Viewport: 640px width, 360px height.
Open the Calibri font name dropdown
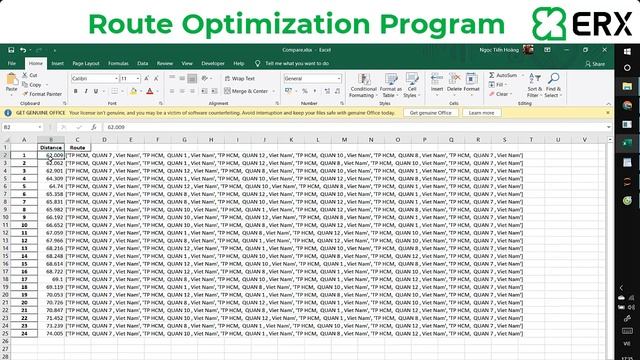click(116, 78)
